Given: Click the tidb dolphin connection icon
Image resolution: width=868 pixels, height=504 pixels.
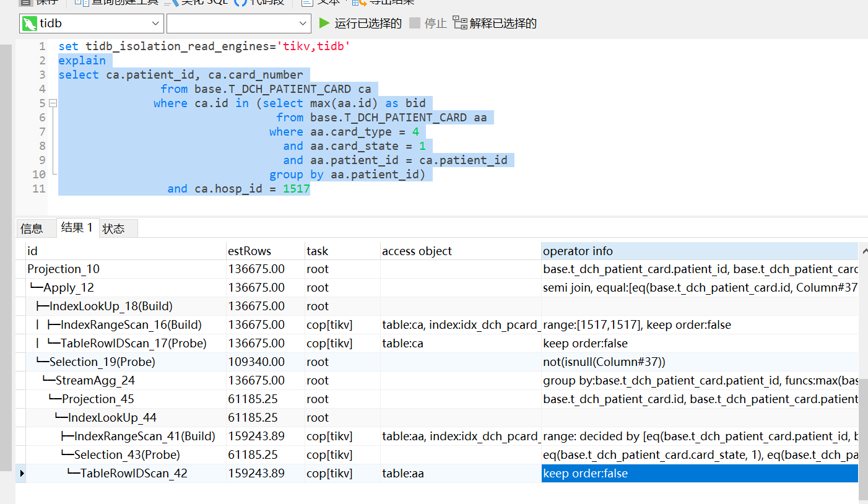Looking at the screenshot, I should point(29,24).
